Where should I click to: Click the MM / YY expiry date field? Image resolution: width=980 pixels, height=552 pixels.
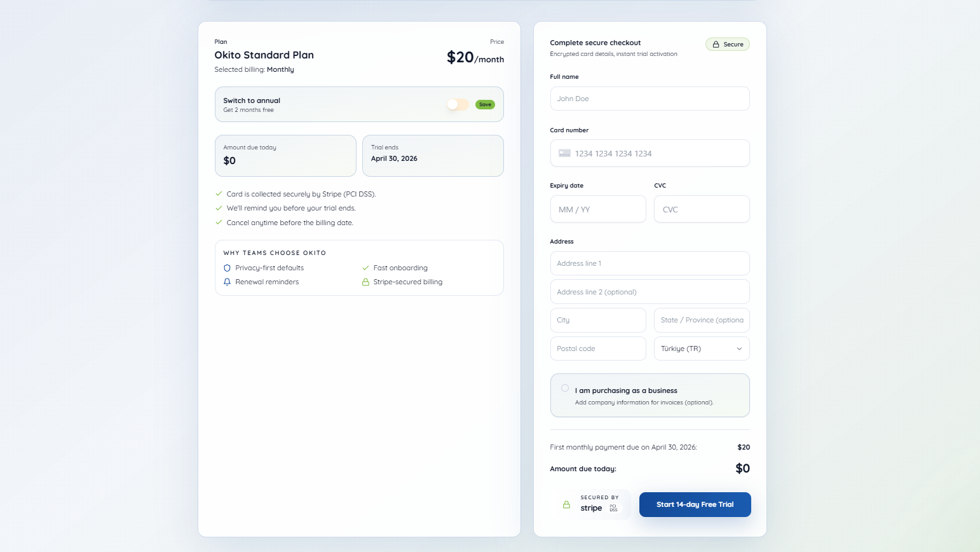click(598, 209)
